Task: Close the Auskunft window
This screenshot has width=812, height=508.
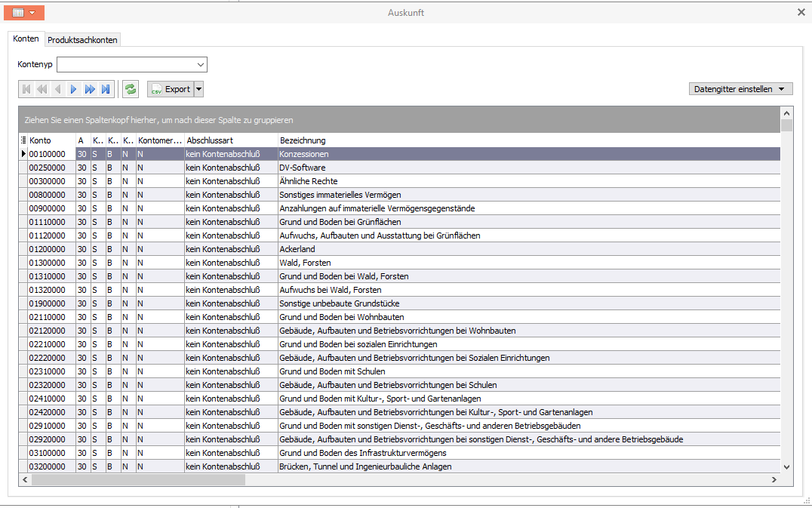Action: (801, 12)
